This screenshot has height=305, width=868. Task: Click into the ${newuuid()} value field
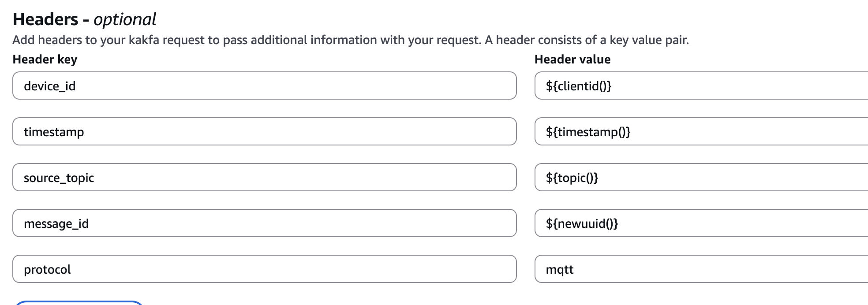[x=700, y=223]
